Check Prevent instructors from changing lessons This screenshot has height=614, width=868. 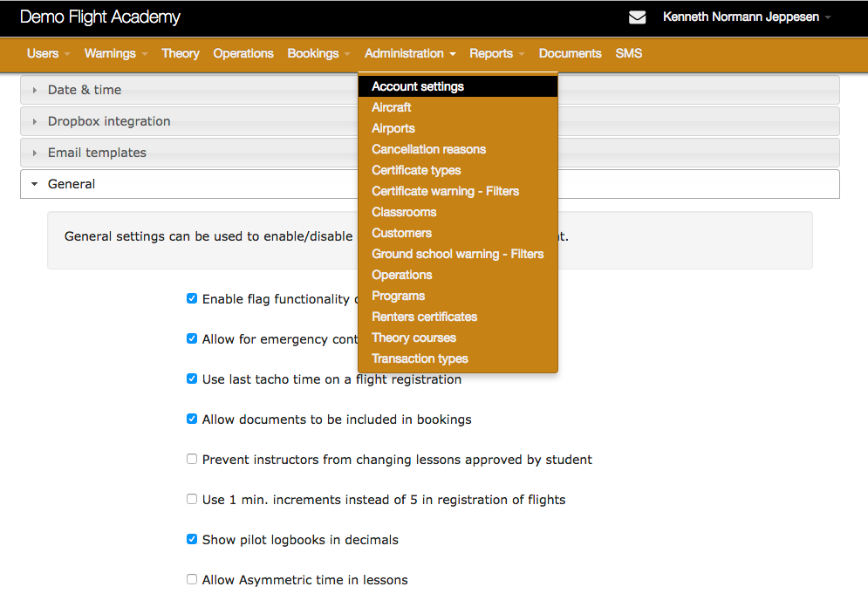tap(192, 459)
